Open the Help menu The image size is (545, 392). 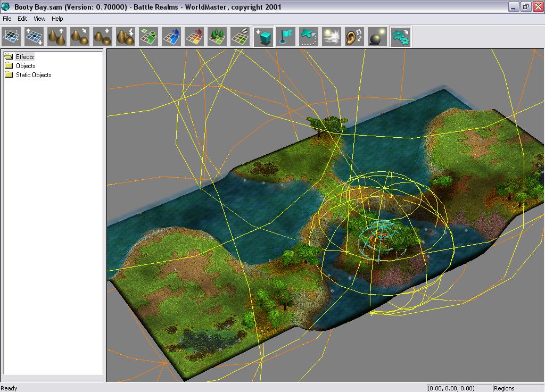pyautogui.click(x=57, y=19)
